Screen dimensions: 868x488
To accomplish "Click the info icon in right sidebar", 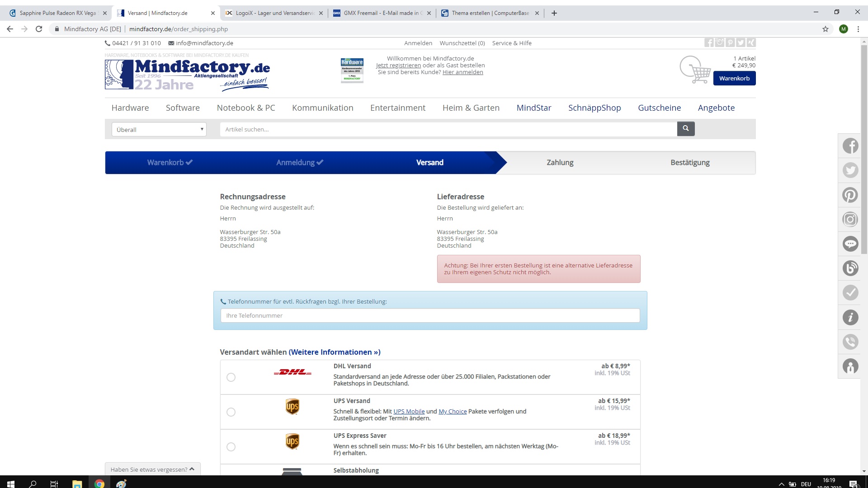I will [850, 317].
